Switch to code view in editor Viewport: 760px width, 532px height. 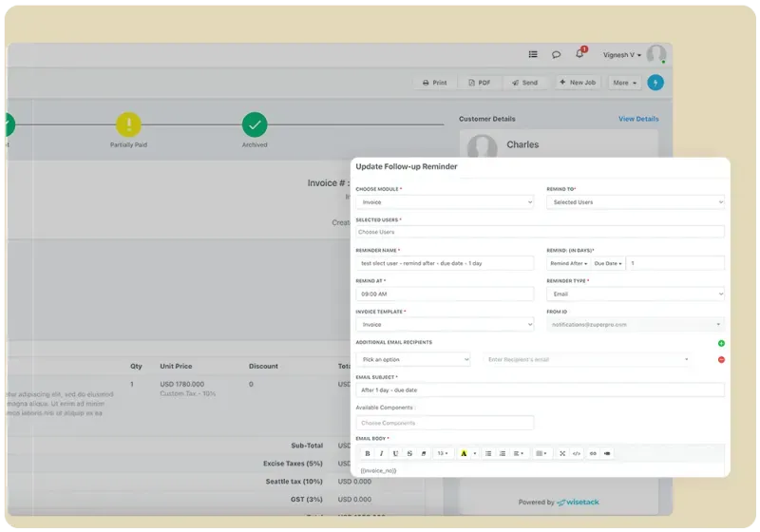[x=577, y=454]
